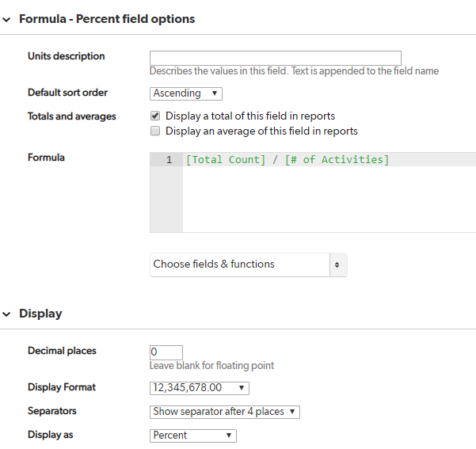Click the Decimal places input box
The image size is (476, 449).
coord(166,352)
